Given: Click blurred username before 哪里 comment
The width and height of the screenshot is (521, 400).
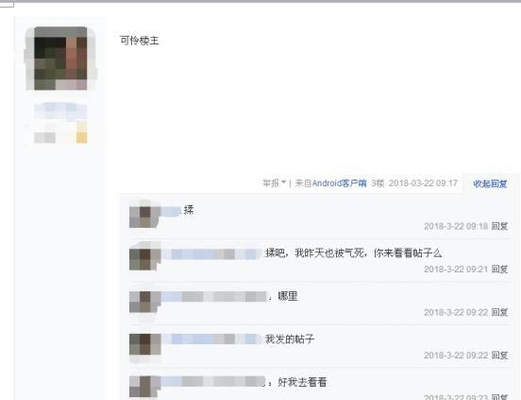Looking at the screenshot, I should pos(214,296).
